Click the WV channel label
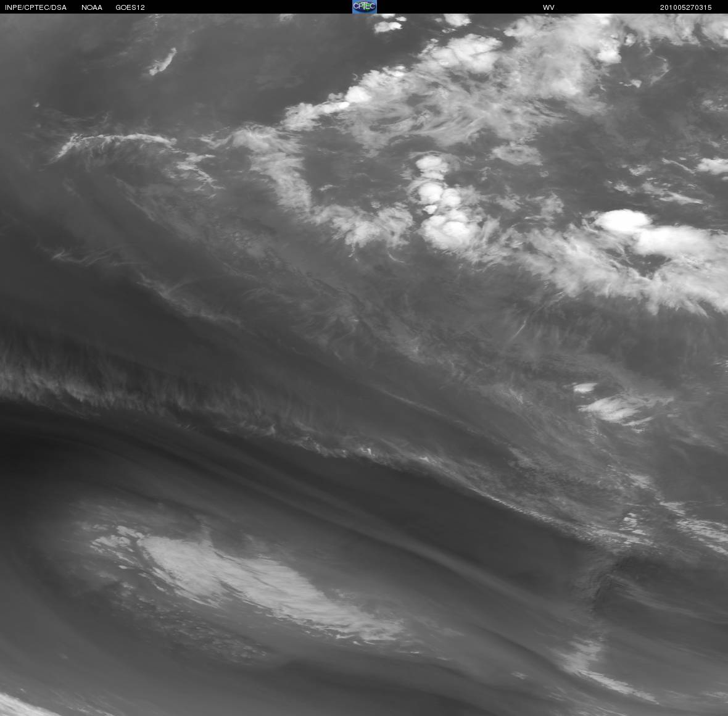 (548, 7)
